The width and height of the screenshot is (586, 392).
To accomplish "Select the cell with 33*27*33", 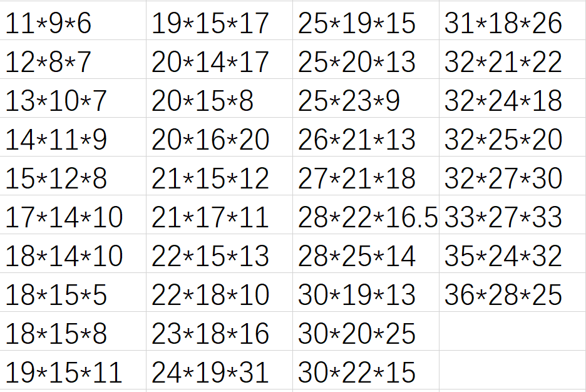I will (512, 215).
